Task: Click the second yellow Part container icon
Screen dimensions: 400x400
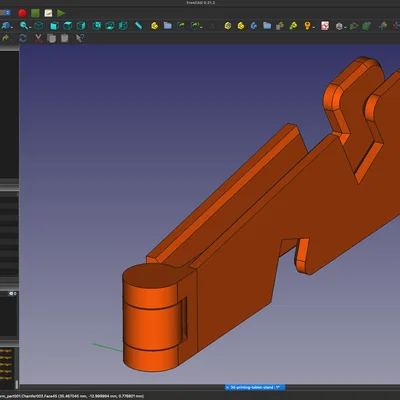Action: [x=241, y=26]
